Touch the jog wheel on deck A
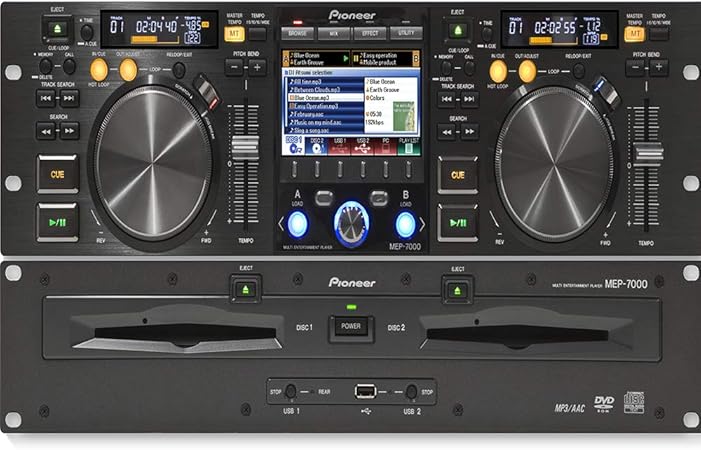Screen dimensions: 701x450 [153, 163]
